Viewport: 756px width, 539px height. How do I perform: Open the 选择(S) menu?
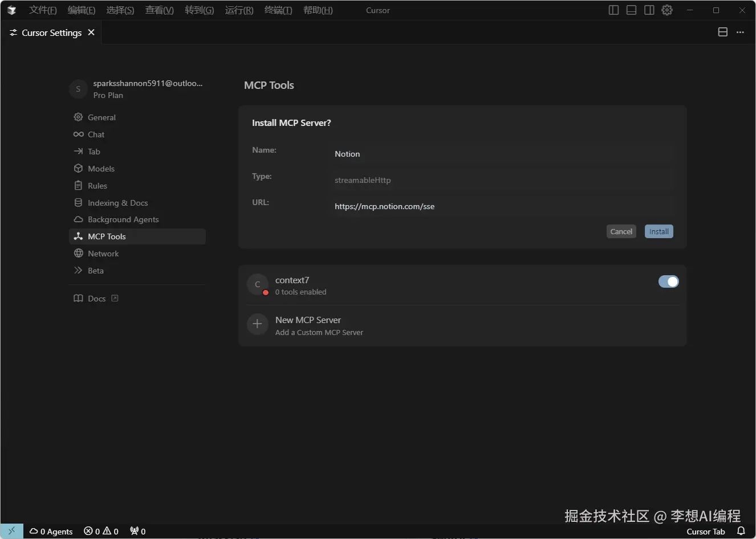(120, 10)
